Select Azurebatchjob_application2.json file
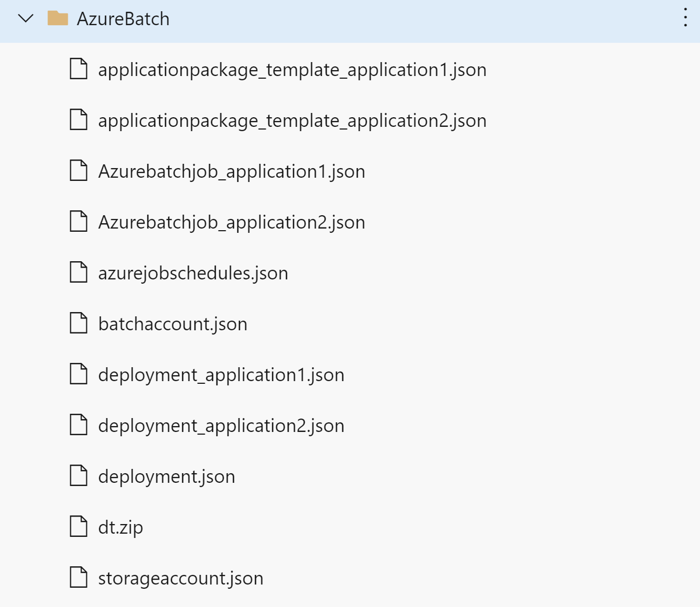This screenshot has width=700, height=607. pyautogui.click(x=232, y=222)
